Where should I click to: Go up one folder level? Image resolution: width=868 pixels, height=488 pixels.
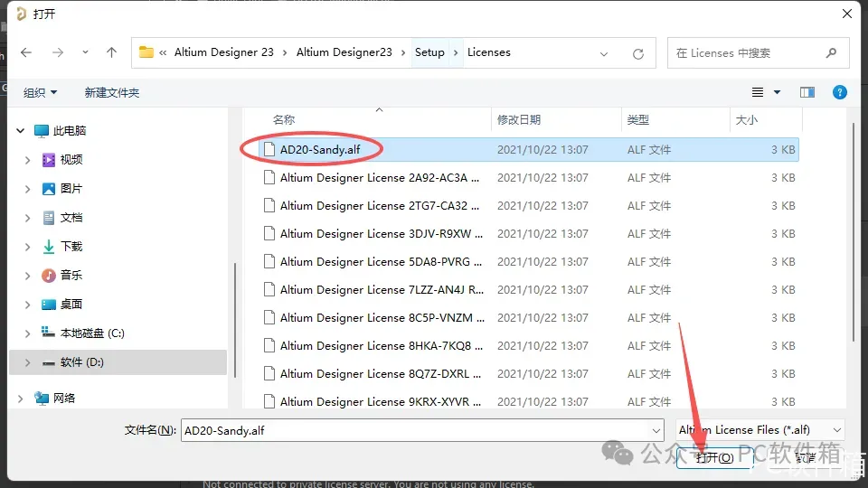[x=111, y=52]
